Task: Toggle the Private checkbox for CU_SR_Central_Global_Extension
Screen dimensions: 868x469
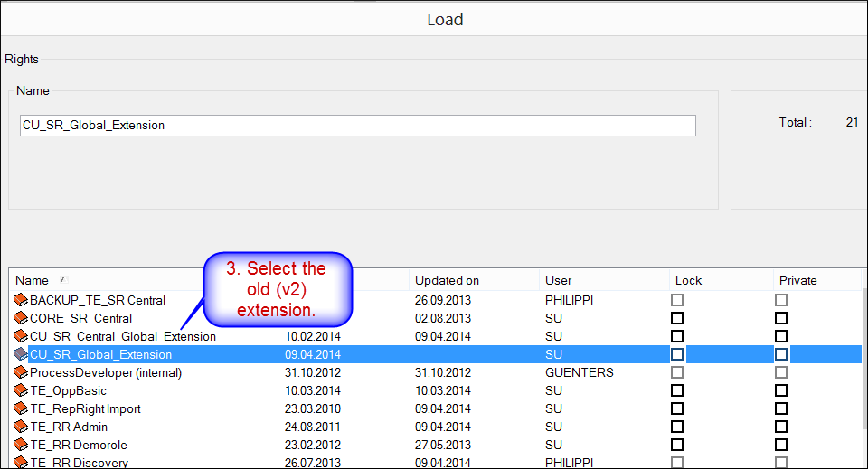Action: click(781, 336)
